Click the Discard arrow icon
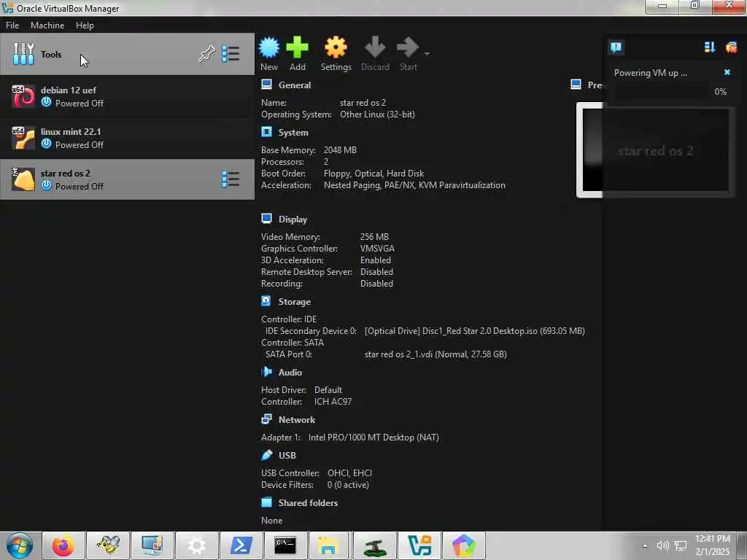This screenshot has width=747, height=560. (375, 47)
